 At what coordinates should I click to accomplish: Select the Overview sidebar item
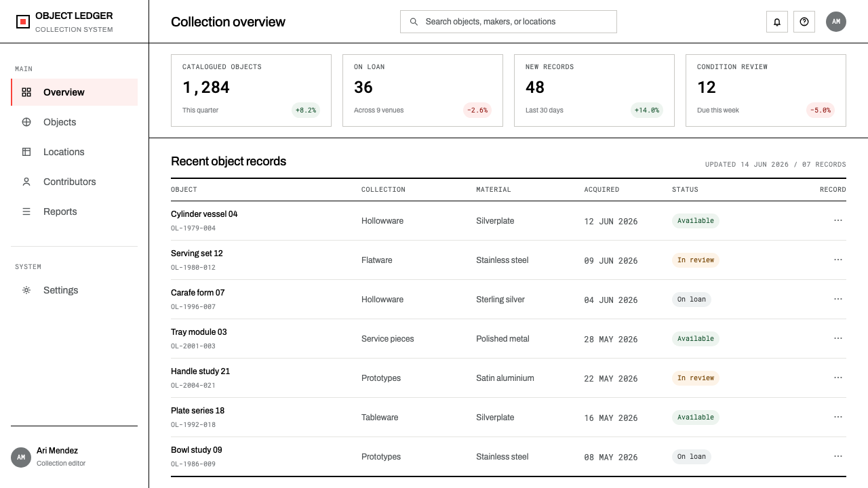pos(75,92)
